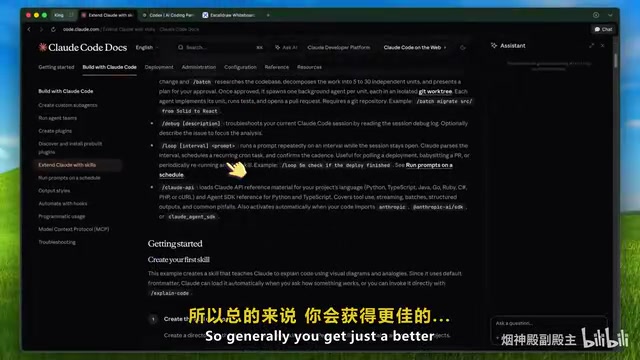This screenshot has height=360, width=640.
Task: Click the Assistant sparkle icon
Action: pos(494,46)
